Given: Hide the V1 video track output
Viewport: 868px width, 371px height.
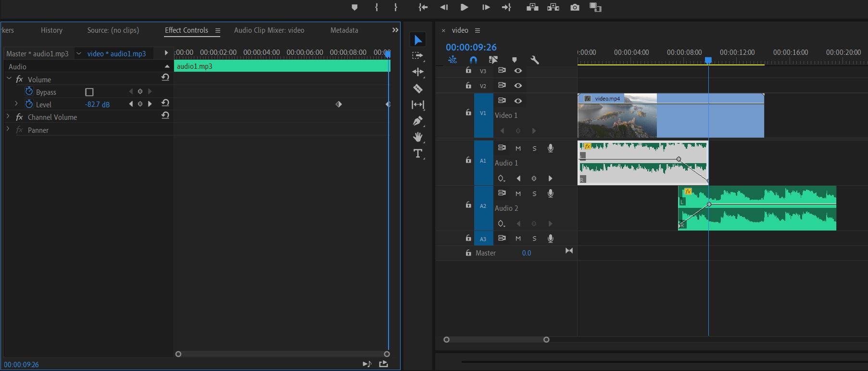Looking at the screenshot, I should (x=518, y=101).
